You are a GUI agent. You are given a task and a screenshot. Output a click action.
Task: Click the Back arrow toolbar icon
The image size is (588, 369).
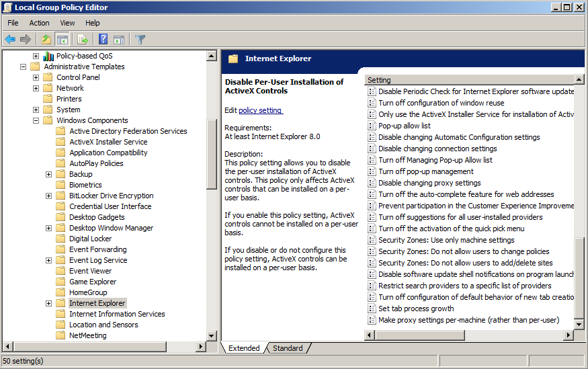[x=10, y=39]
